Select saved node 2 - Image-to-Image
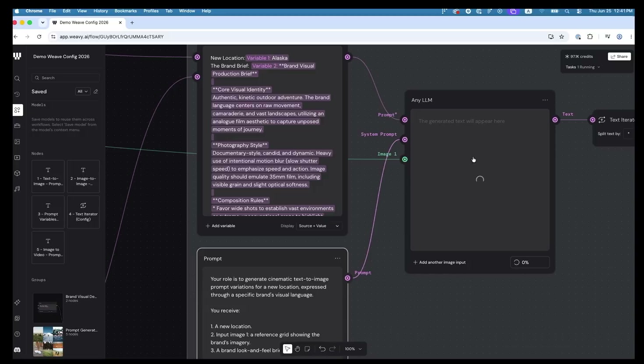Screen dimensions: 644x364 (x=83, y=176)
